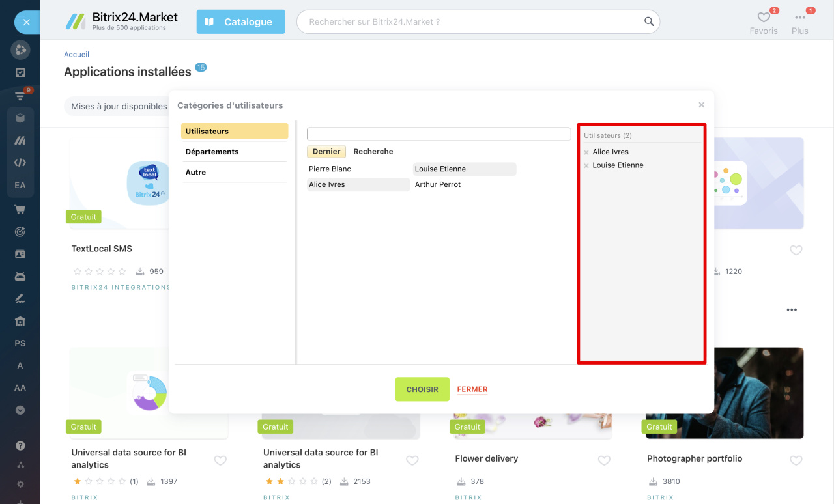
Task: Click the user search input in dialog
Action: coord(439,133)
